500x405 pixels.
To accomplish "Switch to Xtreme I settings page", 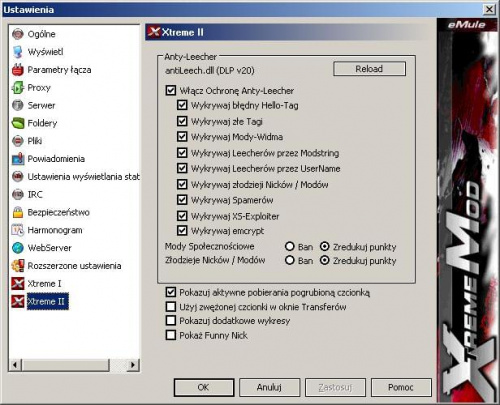I will coord(44,284).
